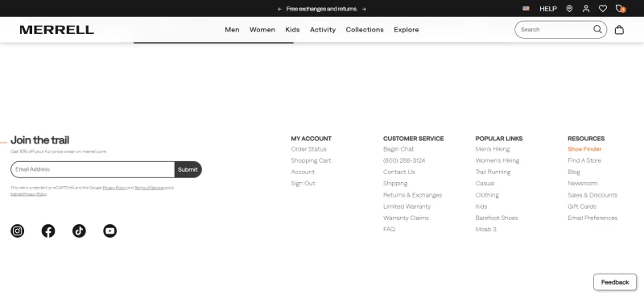Open FAQ link

pos(389,229)
